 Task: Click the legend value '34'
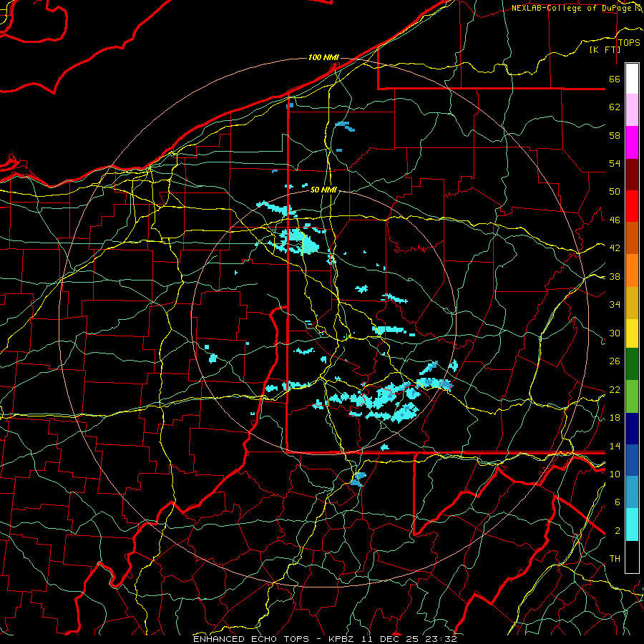coord(615,305)
